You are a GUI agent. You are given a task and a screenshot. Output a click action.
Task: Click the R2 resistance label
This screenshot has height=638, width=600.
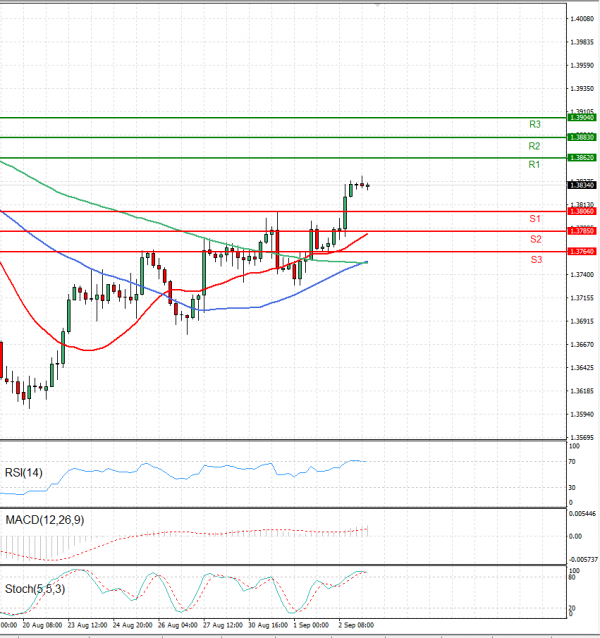tap(534, 146)
